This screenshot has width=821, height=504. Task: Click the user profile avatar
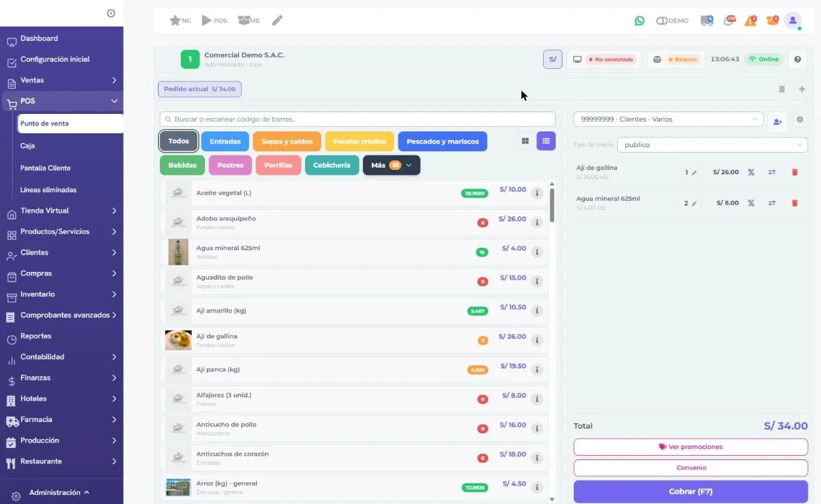(x=793, y=20)
